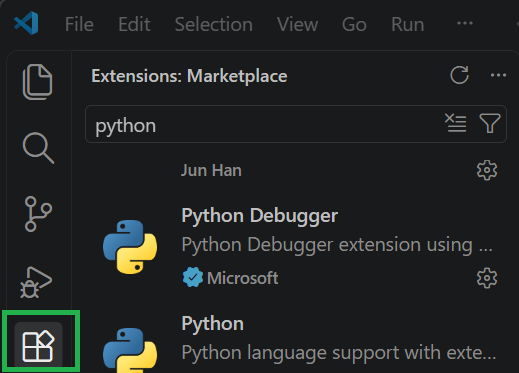Expand the hidden menu bar items ellipsis
This screenshot has width=519, height=373.
pyautogui.click(x=465, y=23)
